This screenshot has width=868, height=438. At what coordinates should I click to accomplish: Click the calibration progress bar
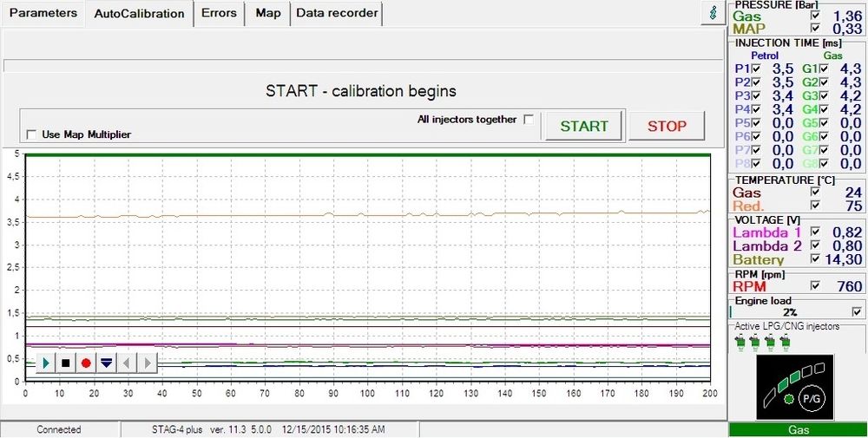click(x=363, y=66)
